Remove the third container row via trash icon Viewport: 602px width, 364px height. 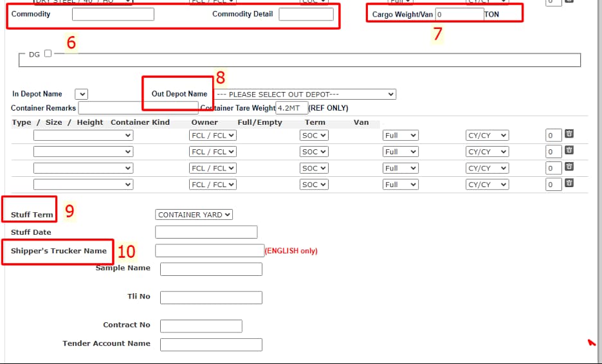click(569, 167)
